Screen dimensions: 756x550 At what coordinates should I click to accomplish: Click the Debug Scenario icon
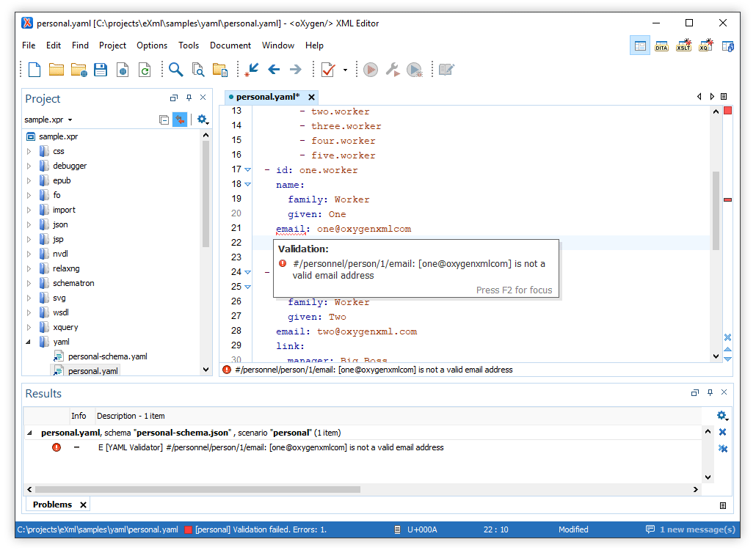[x=415, y=70]
